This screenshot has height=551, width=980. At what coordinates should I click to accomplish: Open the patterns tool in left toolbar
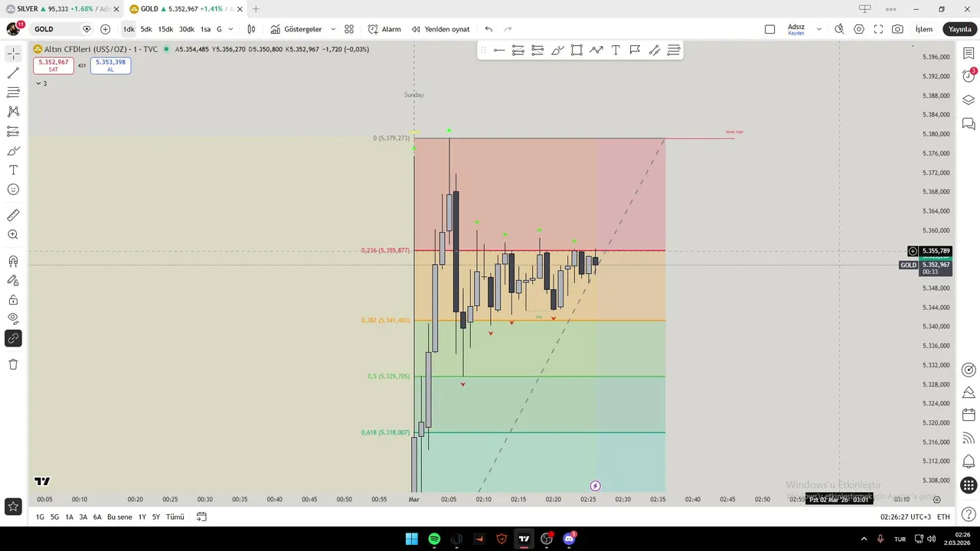pyautogui.click(x=13, y=112)
